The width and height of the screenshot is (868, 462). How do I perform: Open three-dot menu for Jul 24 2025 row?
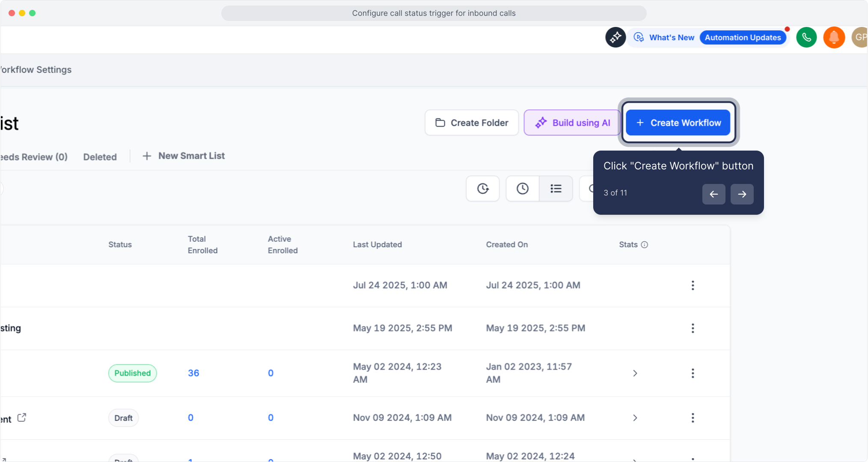click(x=693, y=285)
